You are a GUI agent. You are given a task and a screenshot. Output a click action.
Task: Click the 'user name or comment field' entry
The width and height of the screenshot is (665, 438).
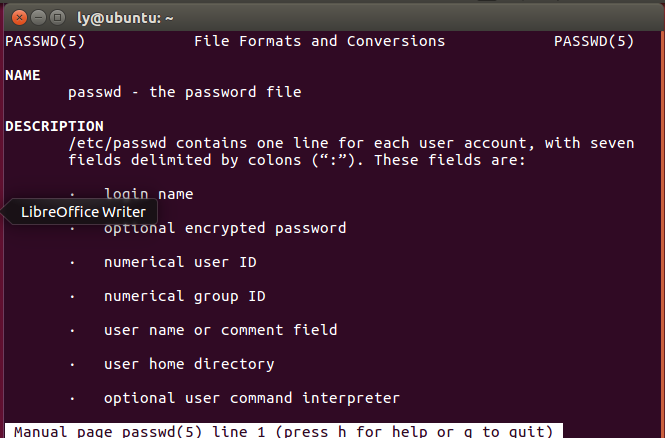(220, 330)
